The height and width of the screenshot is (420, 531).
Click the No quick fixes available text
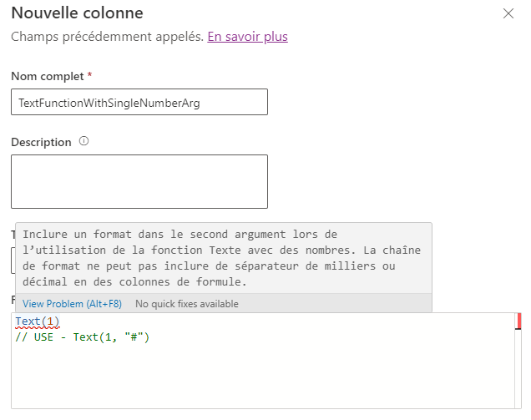click(x=187, y=304)
